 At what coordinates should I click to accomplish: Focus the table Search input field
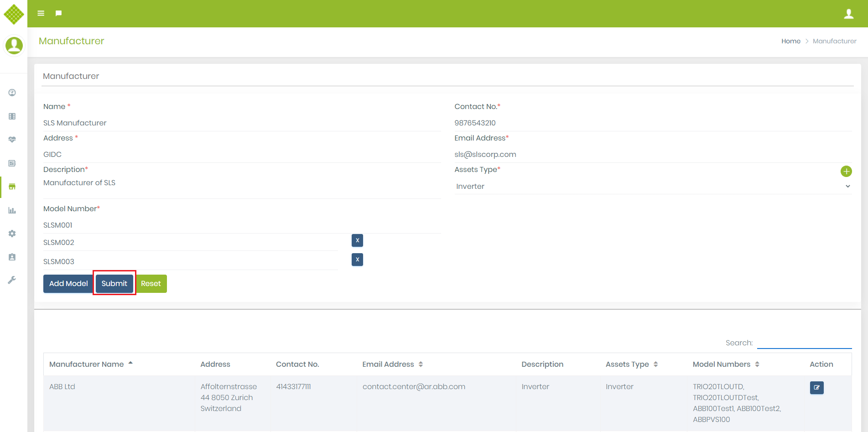pyautogui.click(x=804, y=343)
